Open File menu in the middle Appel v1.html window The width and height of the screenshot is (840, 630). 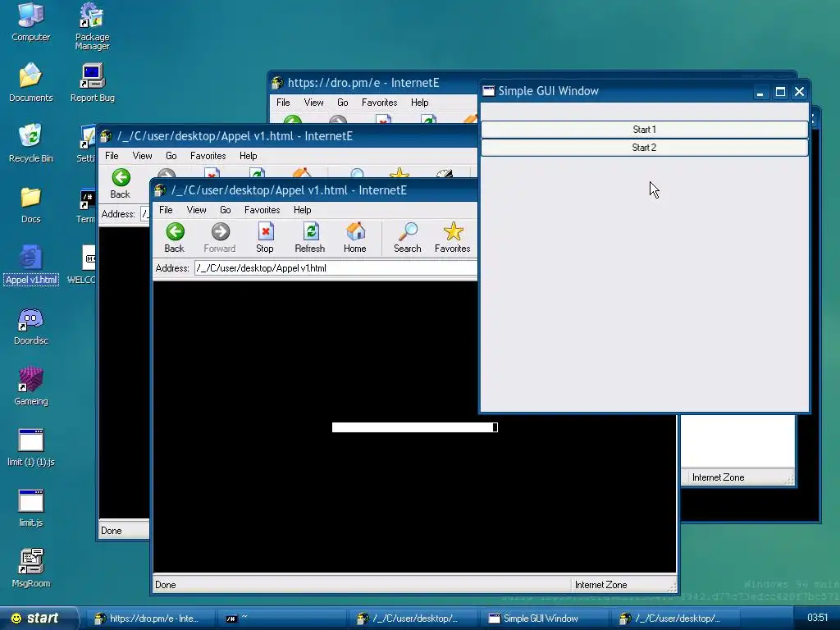pos(112,156)
